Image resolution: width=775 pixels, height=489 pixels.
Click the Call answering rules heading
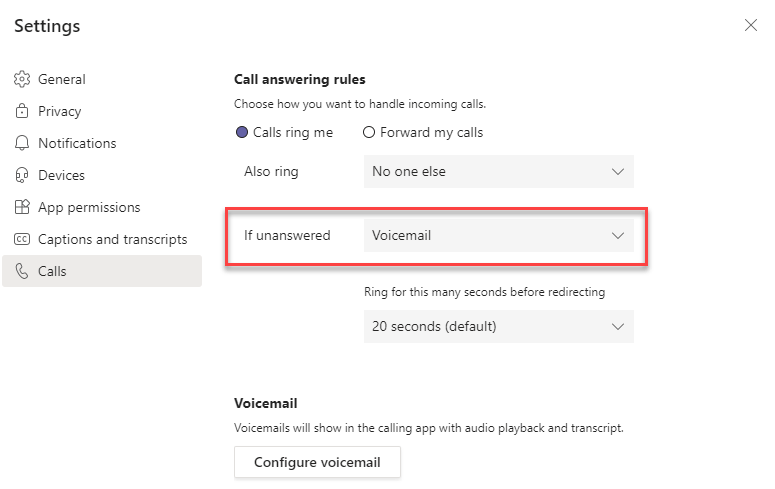[x=300, y=79]
